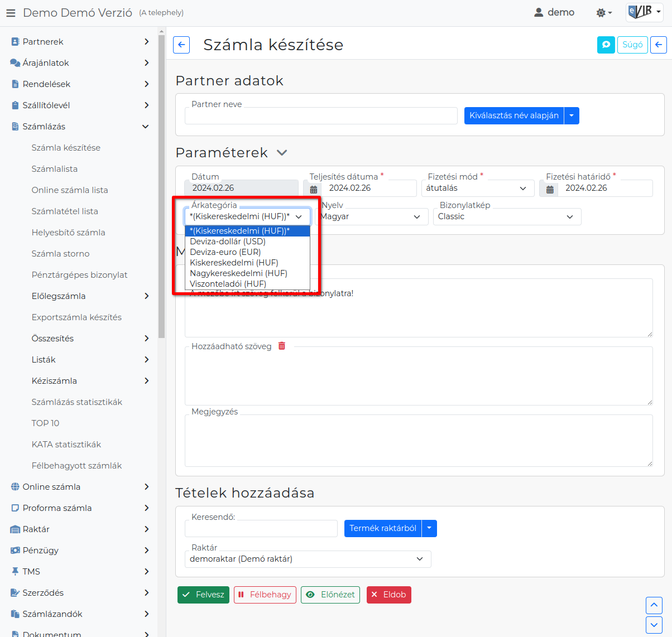Click the red Eldob button
672x637 pixels.
[388, 595]
